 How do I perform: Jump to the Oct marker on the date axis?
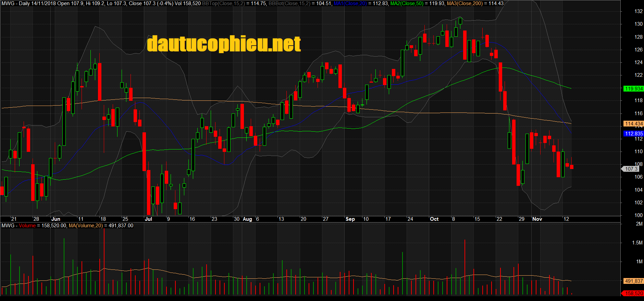click(x=434, y=219)
